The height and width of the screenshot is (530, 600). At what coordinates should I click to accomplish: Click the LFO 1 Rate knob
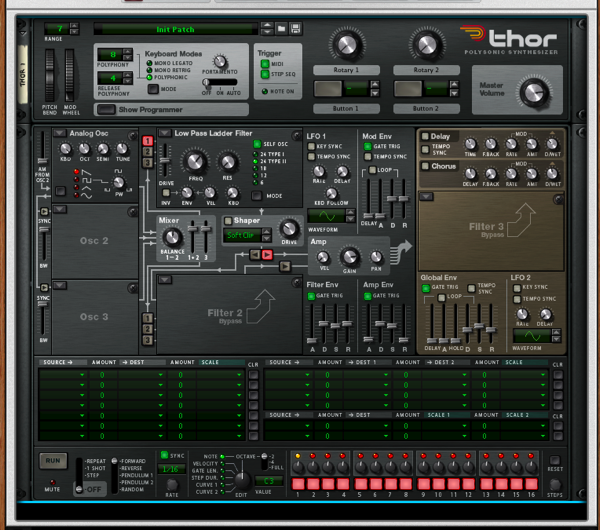[319, 171]
